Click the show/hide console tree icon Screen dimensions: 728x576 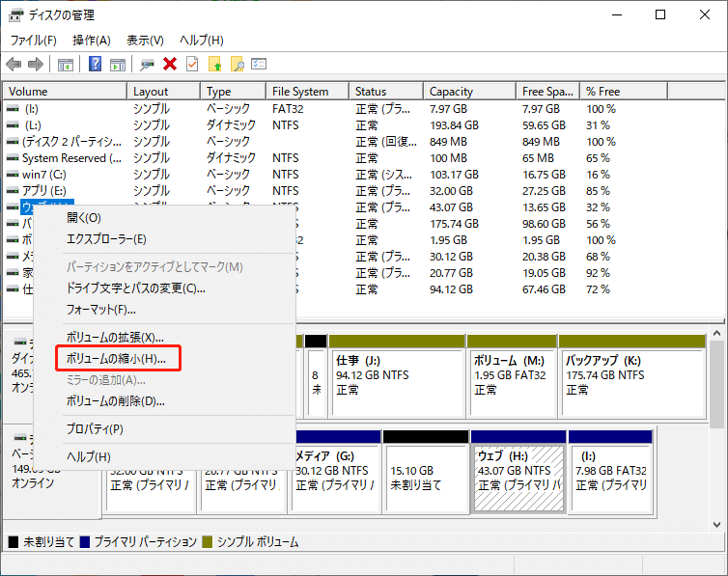[66, 65]
